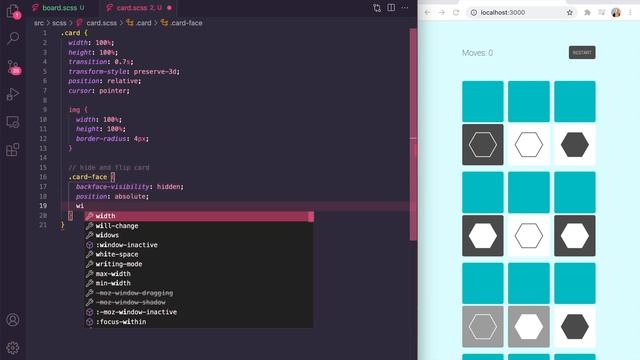The height and width of the screenshot is (360, 640).
Task: Open the Manage gear menu
Action: 13,348
